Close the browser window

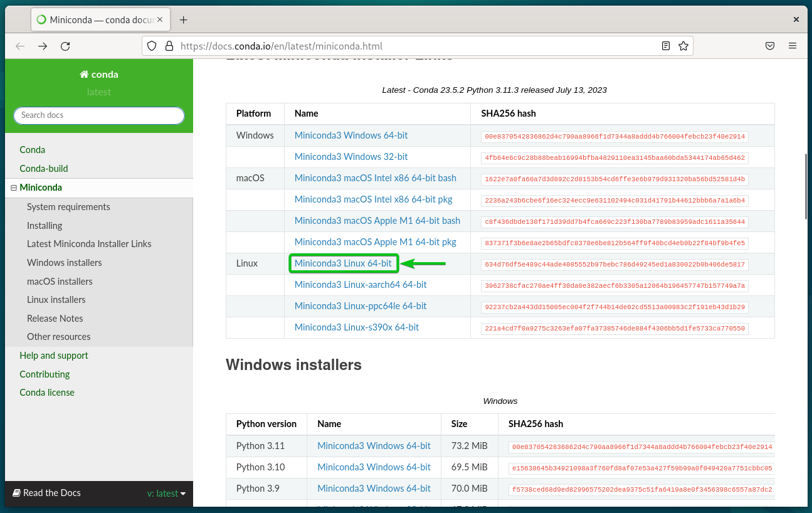click(x=796, y=19)
